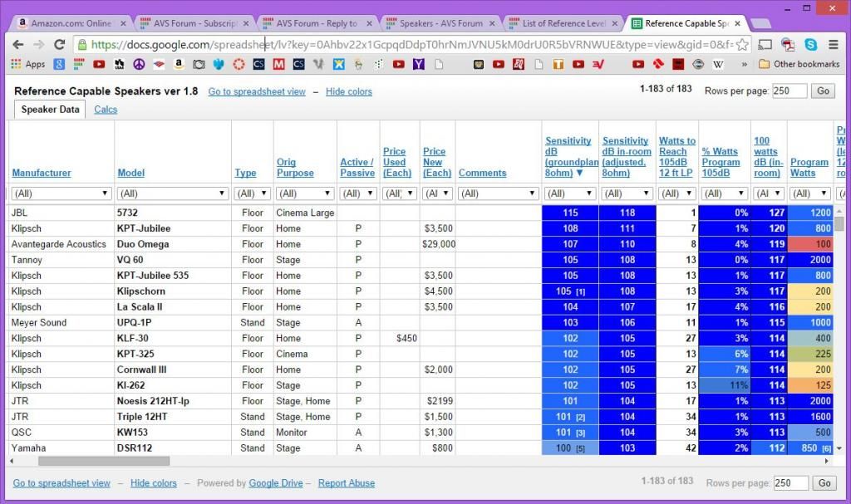Open the red M bookmark icon

tap(279, 64)
